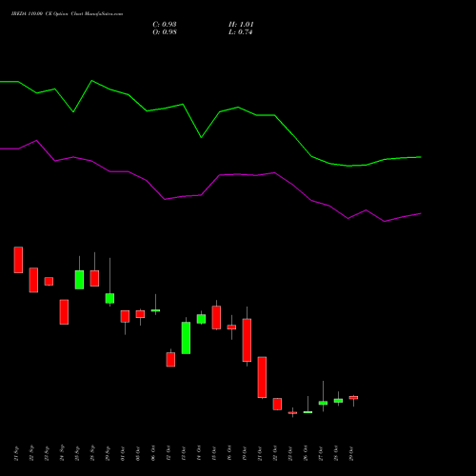
Task: Click the tall red candlestick above 21 Oct
Action: [262, 377]
